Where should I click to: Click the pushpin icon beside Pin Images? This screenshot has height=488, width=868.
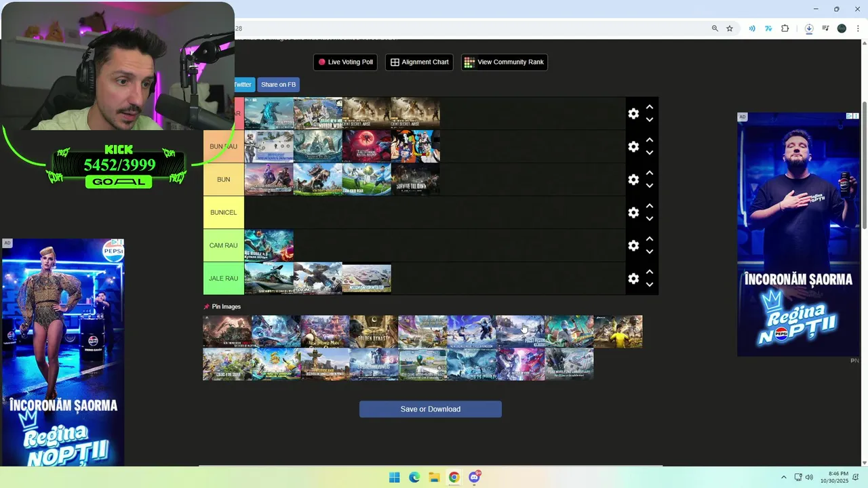pos(207,307)
